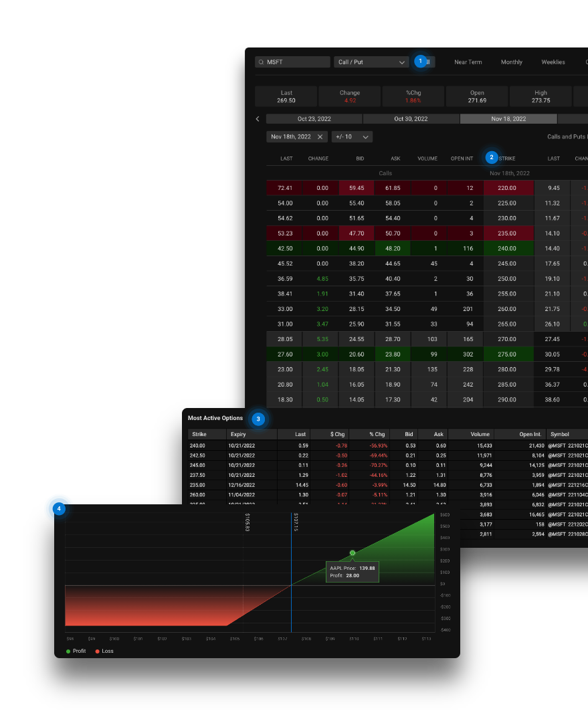This screenshot has width=588, height=711.
Task: Click hotspot marker number 1
Action: [x=420, y=62]
